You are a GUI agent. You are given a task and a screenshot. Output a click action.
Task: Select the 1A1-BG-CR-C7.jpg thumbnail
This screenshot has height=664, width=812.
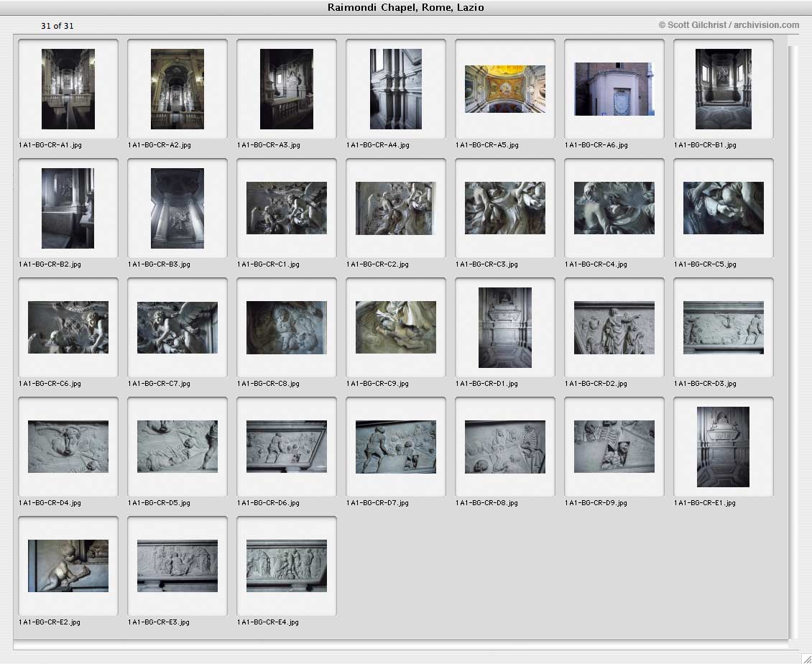(x=177, y=328)
